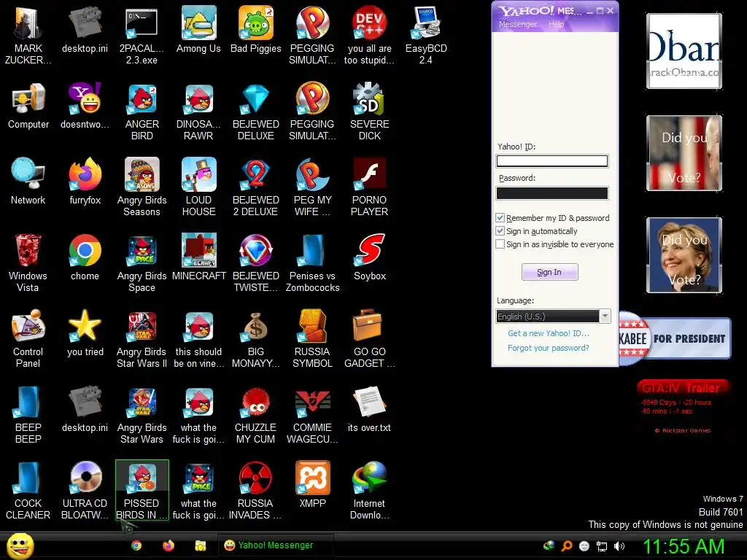Screen dimensions: 747x560
Task: Click the volume speaker tray icon
Action: coord(619,546)
